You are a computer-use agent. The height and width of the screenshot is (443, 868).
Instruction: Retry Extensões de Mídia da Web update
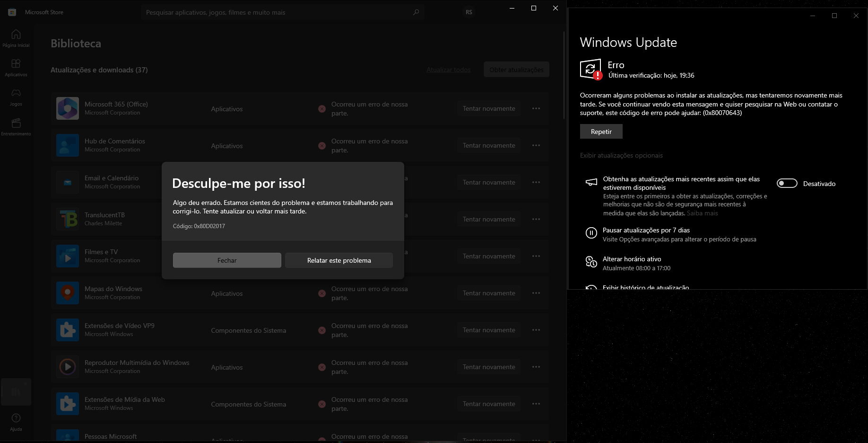point(489,404)
